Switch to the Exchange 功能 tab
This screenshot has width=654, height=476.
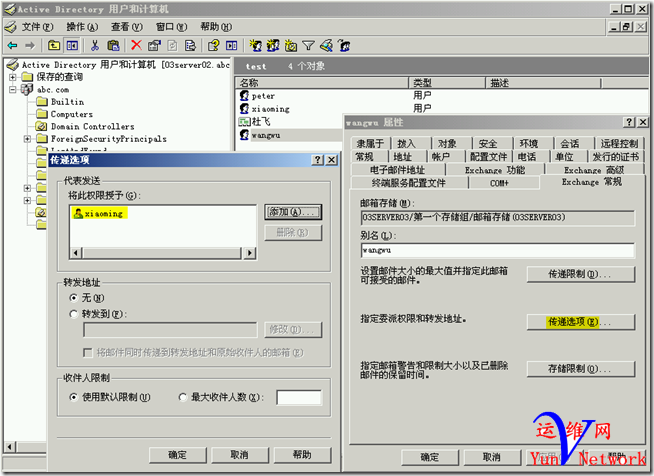click(x=495, y=170)
